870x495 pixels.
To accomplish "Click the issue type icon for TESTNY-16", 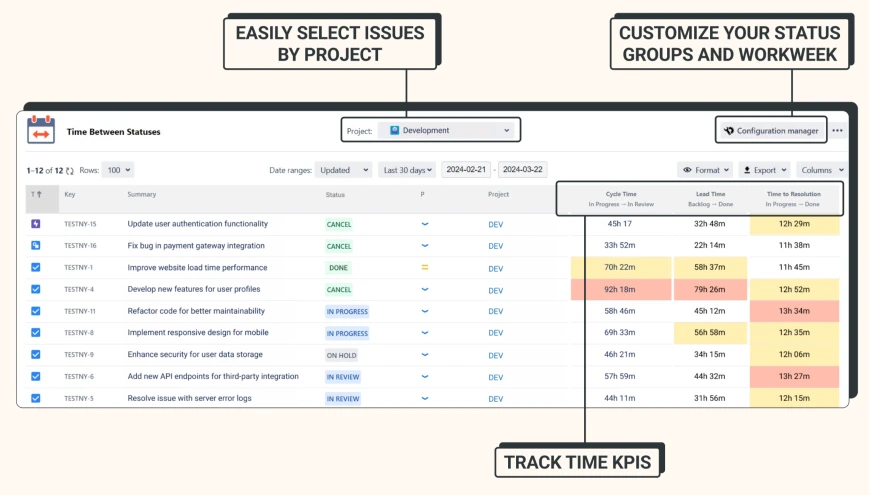I will pyautogui.click(x=36, y=245).
